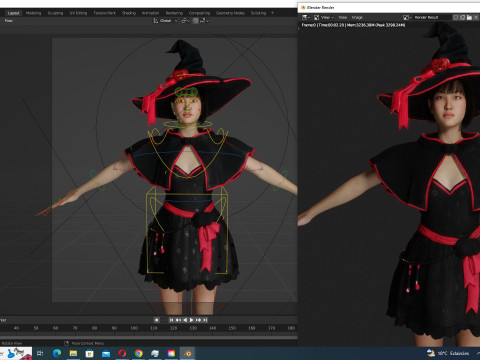The height and width of the screenshot is (360, 480).
Task: Unlink the Render Result image
Action: 477,17
